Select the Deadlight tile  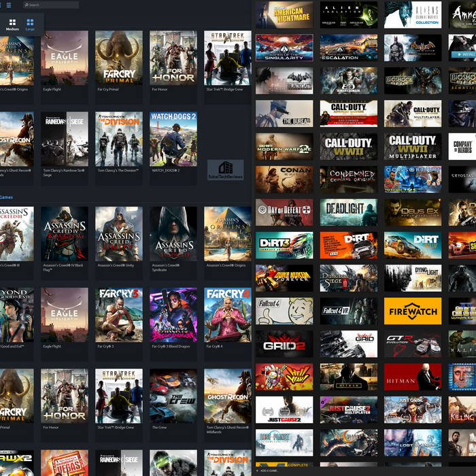point(348,212)
